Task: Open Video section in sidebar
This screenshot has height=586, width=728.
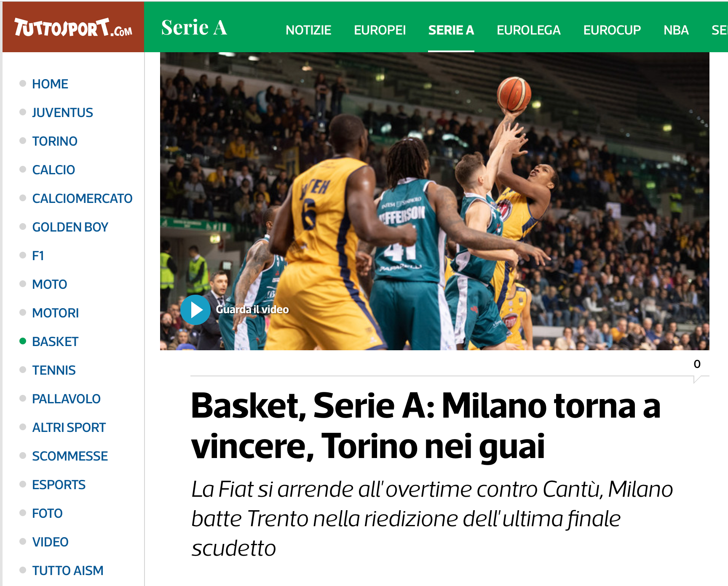Action: [x=50, y=542]
